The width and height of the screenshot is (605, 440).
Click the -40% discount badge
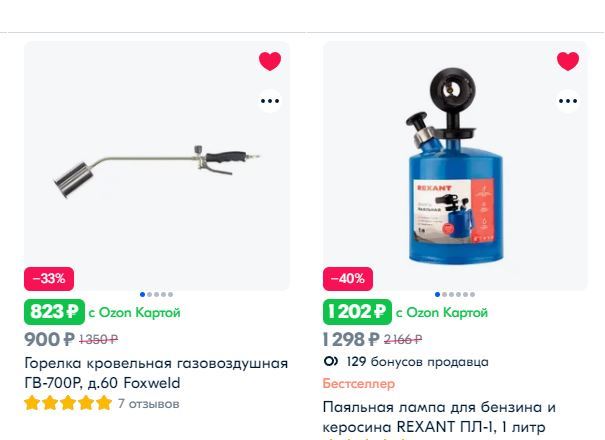(348, 279)
